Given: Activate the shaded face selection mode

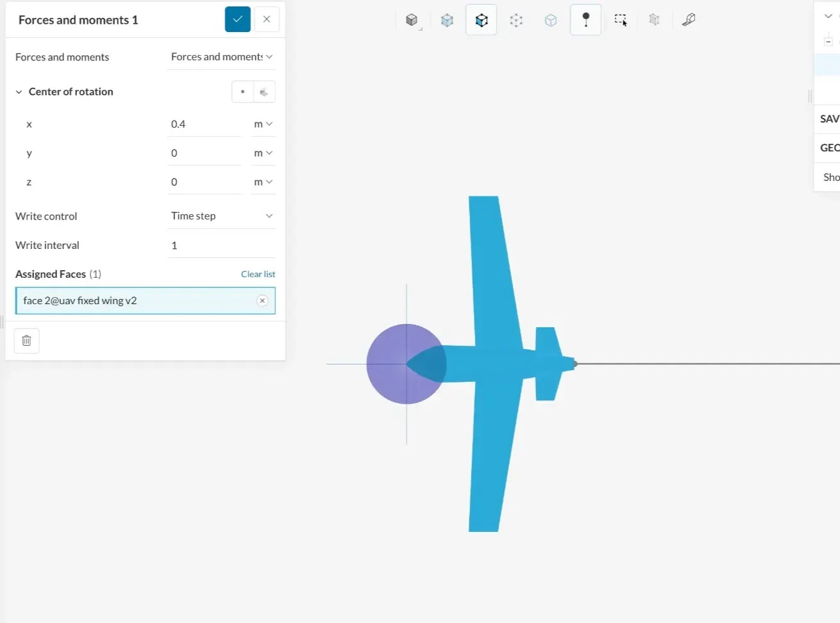Looking at the screenshot, I should (x=447, y=19).
